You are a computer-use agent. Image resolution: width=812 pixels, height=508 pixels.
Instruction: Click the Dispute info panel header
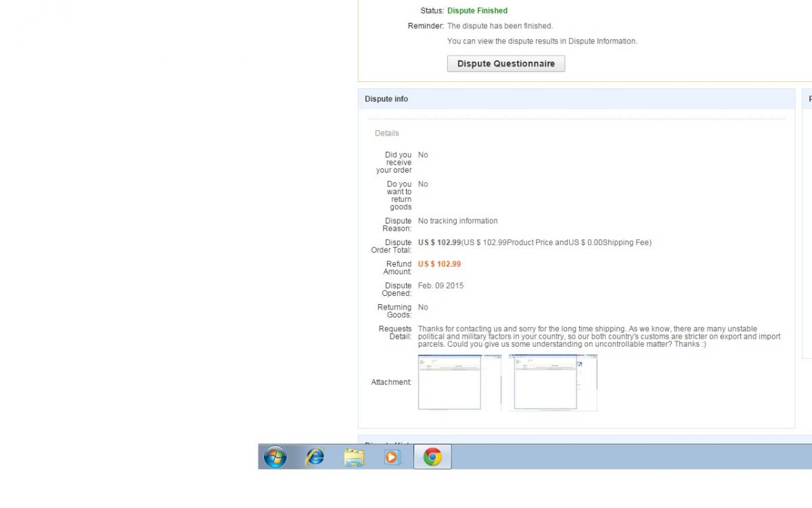click(386, 99)
